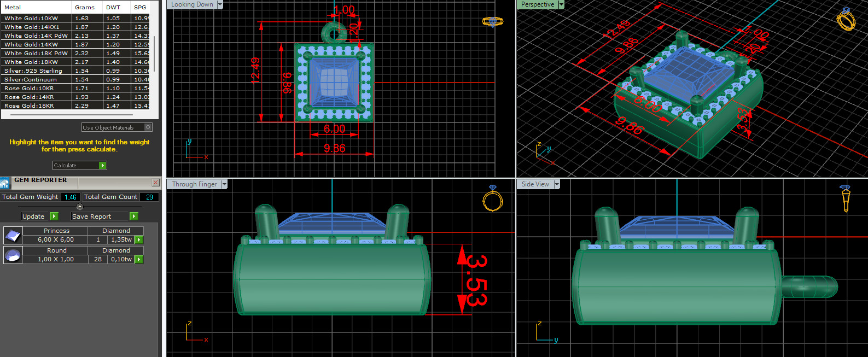Open the Through Finger viewport dropdown

(224, 184)
